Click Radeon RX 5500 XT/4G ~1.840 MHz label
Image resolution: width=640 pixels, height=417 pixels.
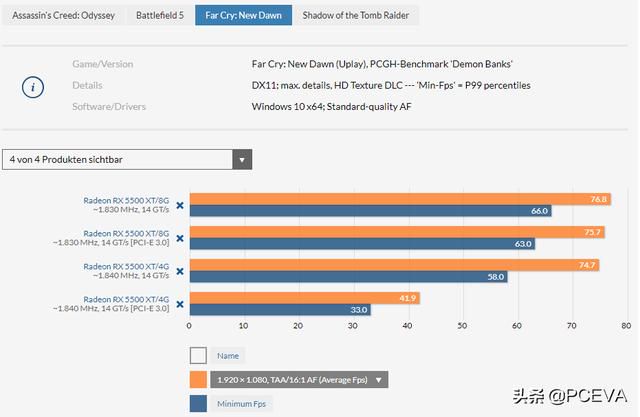tap(126, 271)
